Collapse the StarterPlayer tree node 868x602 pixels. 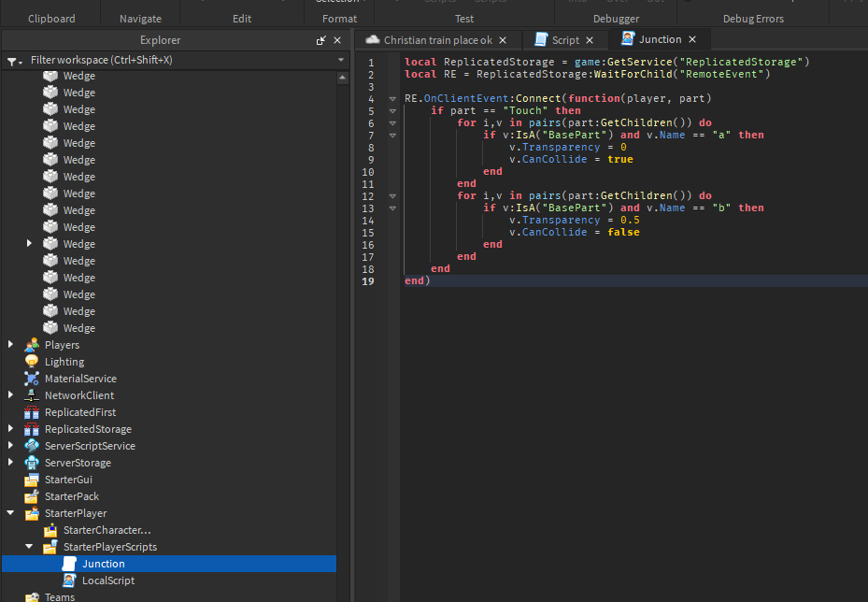pos(9,513)
